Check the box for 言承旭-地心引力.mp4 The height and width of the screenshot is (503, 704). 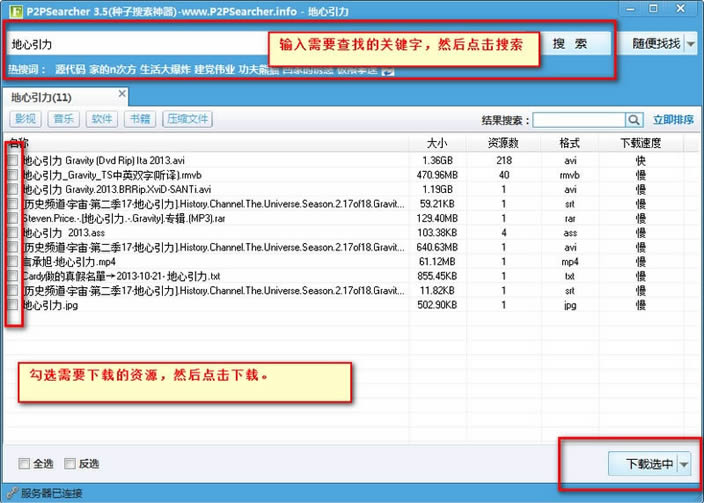pos(13,261)
